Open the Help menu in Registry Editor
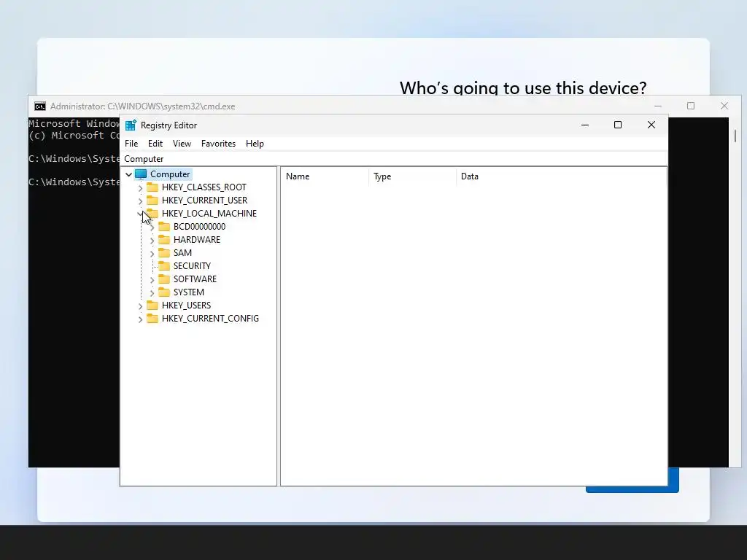Image resolution: width=747 pixels, height=560 pixels. pyautogui.click(x=255, y=144)
